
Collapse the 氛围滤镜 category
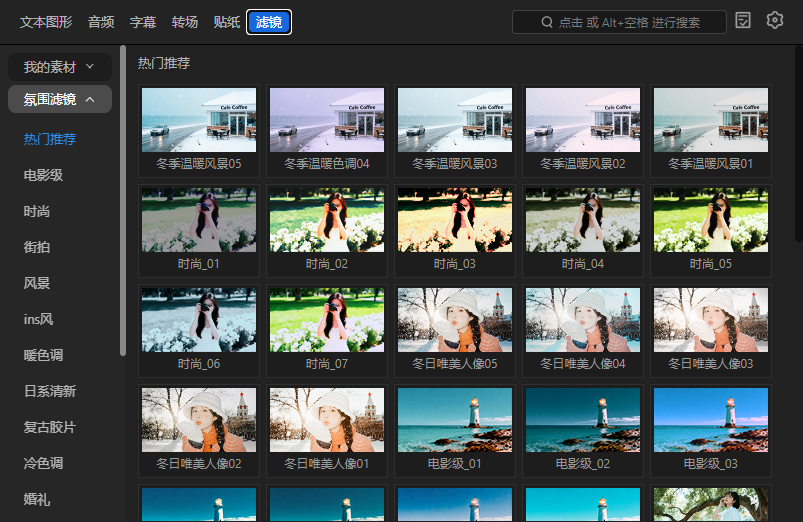[x=60, y=99]
